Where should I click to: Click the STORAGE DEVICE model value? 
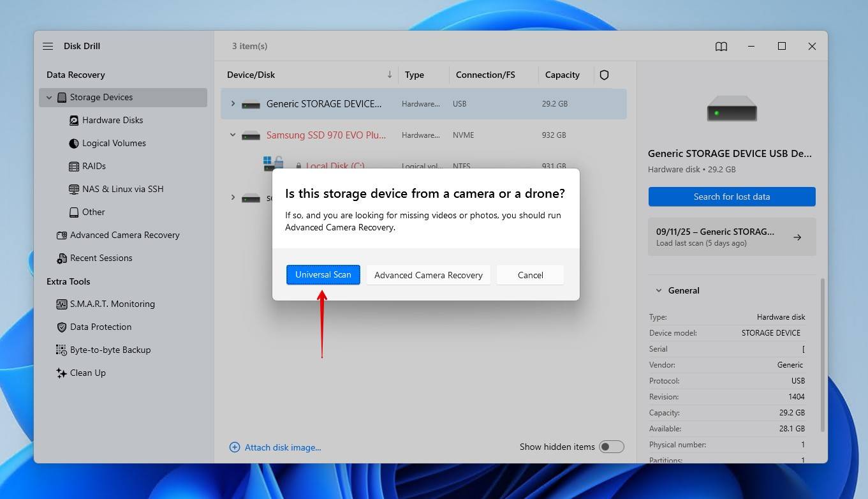tap(771, 333)
